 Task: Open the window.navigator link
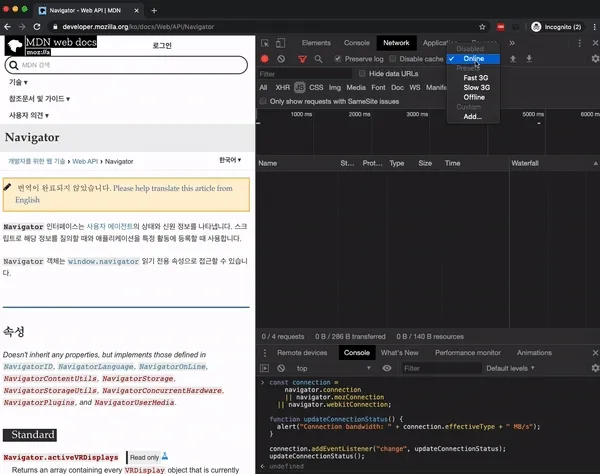click(103, 261)
